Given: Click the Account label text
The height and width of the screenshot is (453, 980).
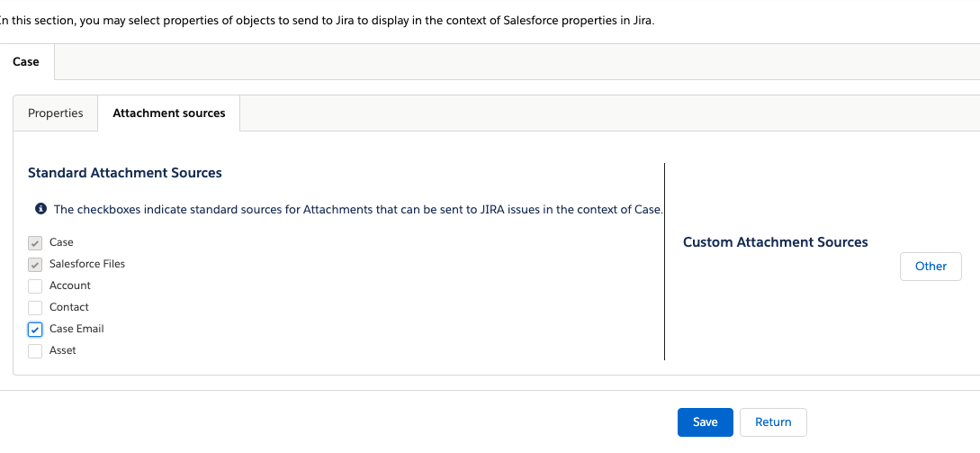Looking at the screenshot, I should pos(70,285).
